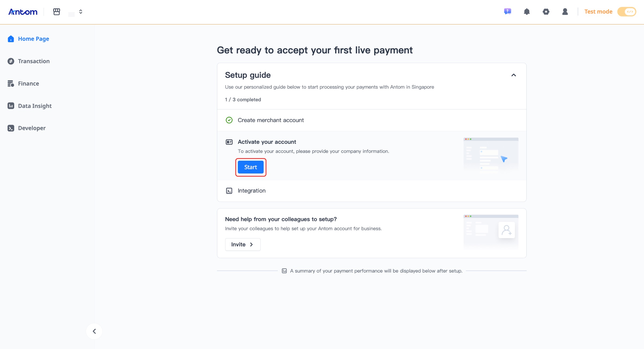Open the Developer section

tap(32, 128)
